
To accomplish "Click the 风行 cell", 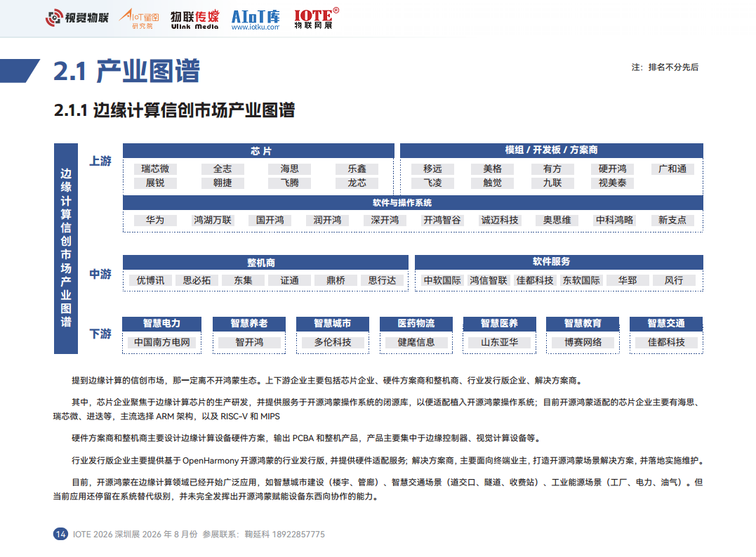I will coord(674,281).
